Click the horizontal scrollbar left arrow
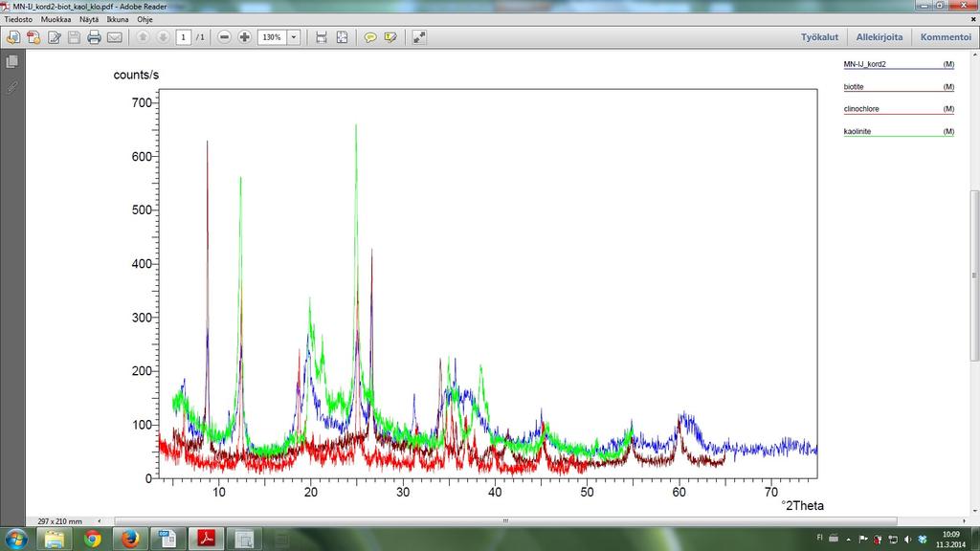Image resolution: width=980 pixels, height=551 pixels. (x=100, y=521)
